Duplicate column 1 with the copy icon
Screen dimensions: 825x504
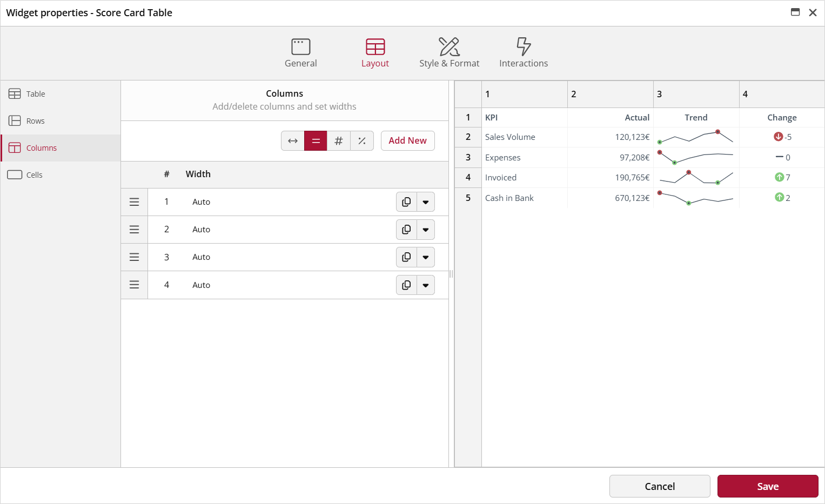coord(406,202)
